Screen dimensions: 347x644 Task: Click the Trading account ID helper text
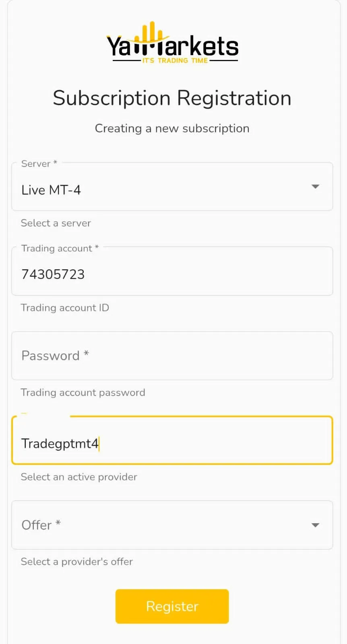[x=65, y=308]
